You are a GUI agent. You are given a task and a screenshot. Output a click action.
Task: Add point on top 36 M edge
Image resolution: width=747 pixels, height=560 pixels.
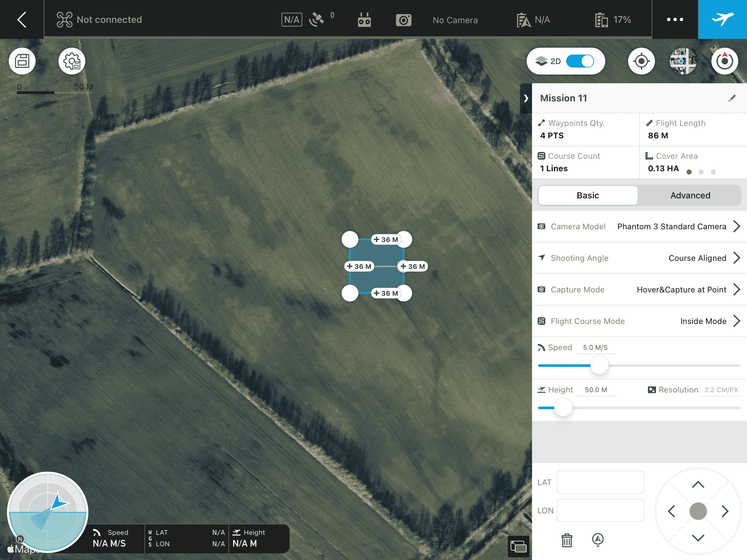tap(386, 240)
